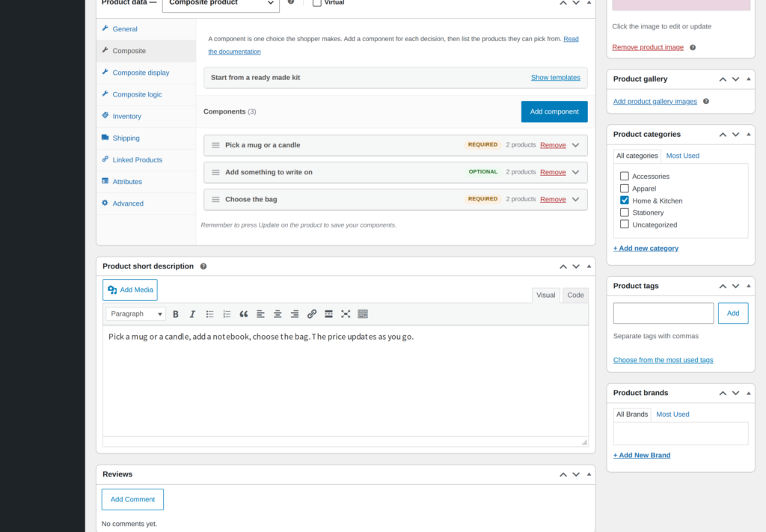Open the Paragraph format dropdown
This screenshot has height=532, width=766.
coord(136,314)
